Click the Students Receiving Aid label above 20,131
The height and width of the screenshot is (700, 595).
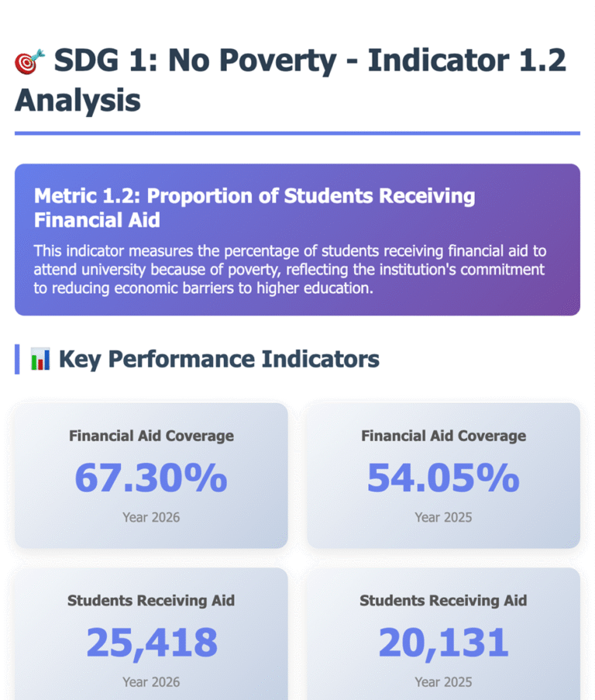[x=443, y=601]
